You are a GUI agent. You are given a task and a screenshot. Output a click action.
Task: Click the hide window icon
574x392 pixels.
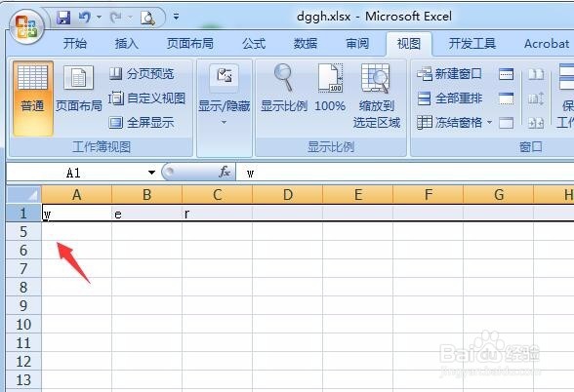507,98
